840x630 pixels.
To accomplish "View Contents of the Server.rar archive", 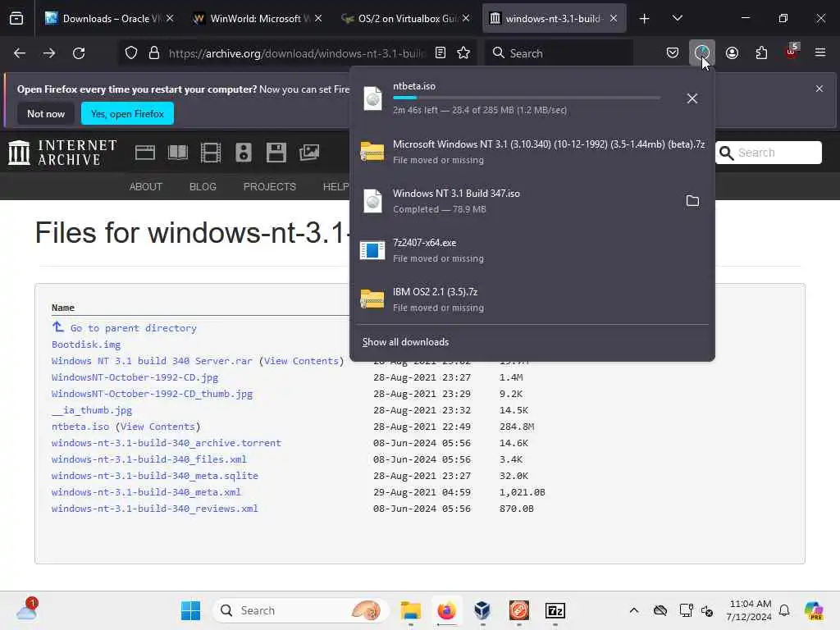I will click(x=301, y=361).
